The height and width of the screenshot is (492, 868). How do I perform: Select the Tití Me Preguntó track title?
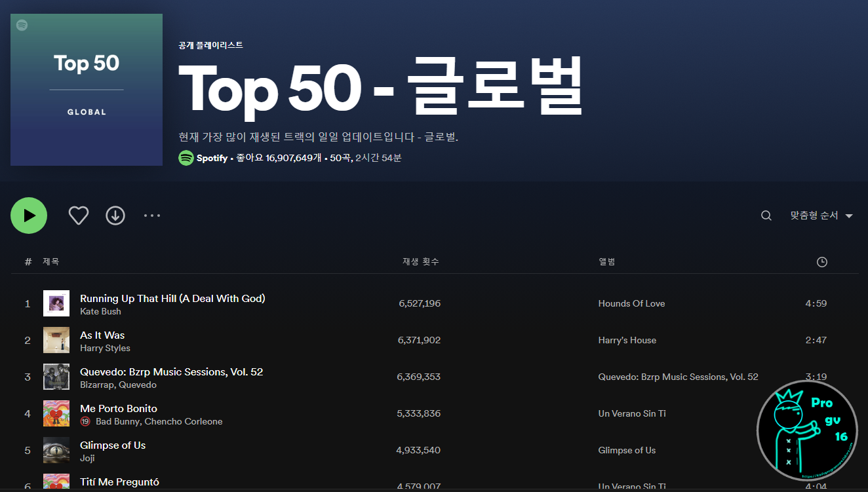tap(119, 482)
